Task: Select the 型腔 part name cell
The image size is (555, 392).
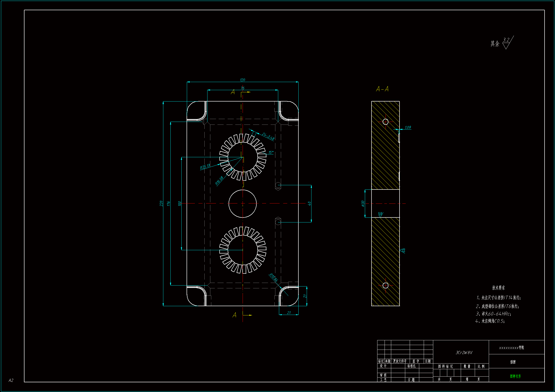Action: (513, 362)
